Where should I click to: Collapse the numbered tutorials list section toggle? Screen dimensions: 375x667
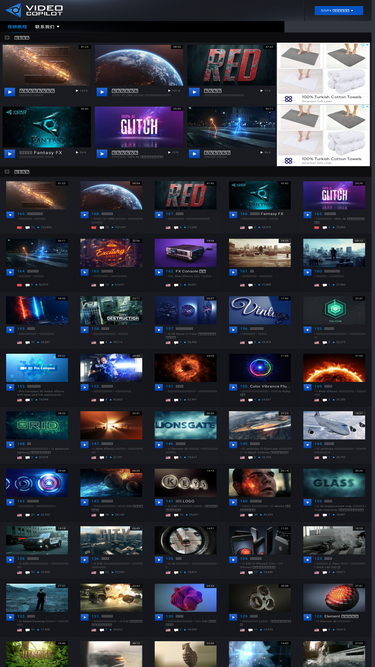click(x=7, y=171)
